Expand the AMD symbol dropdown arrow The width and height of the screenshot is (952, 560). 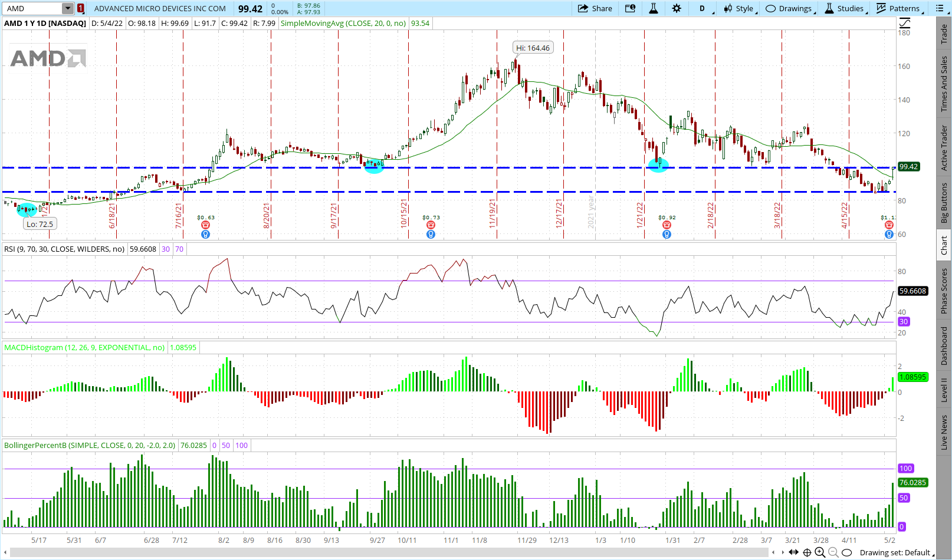click(68, 8)
